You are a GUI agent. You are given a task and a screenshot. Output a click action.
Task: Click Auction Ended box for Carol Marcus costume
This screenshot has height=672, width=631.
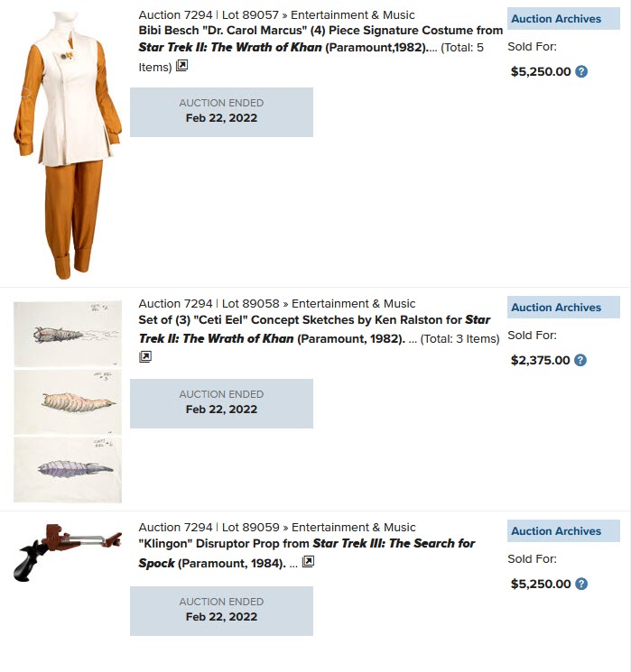click(x=221, y=112)
